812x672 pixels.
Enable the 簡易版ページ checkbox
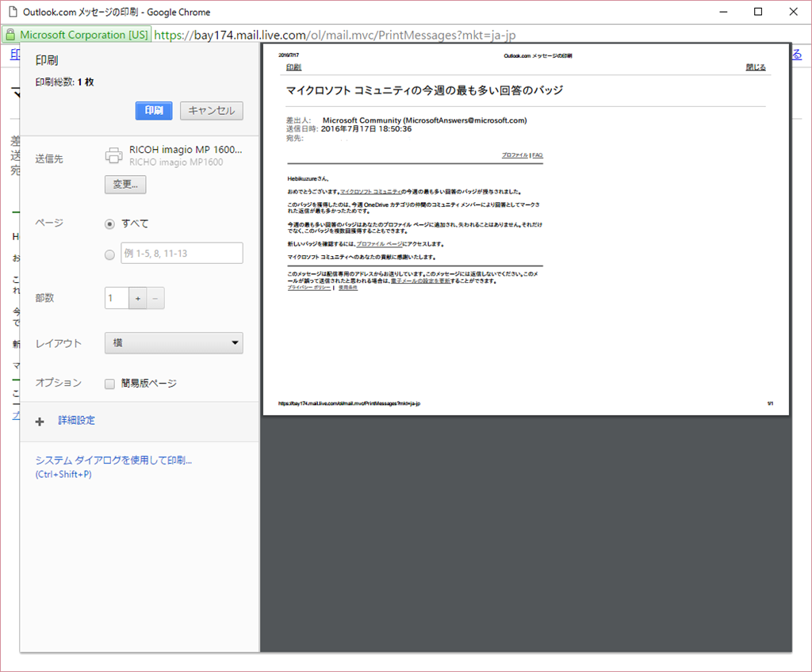click(x=109, y=384)
